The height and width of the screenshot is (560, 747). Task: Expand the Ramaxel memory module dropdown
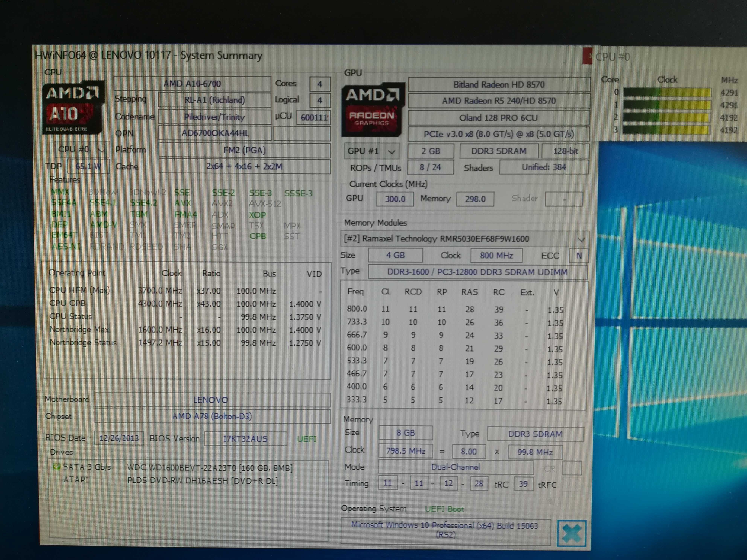(x=581, y=240)
